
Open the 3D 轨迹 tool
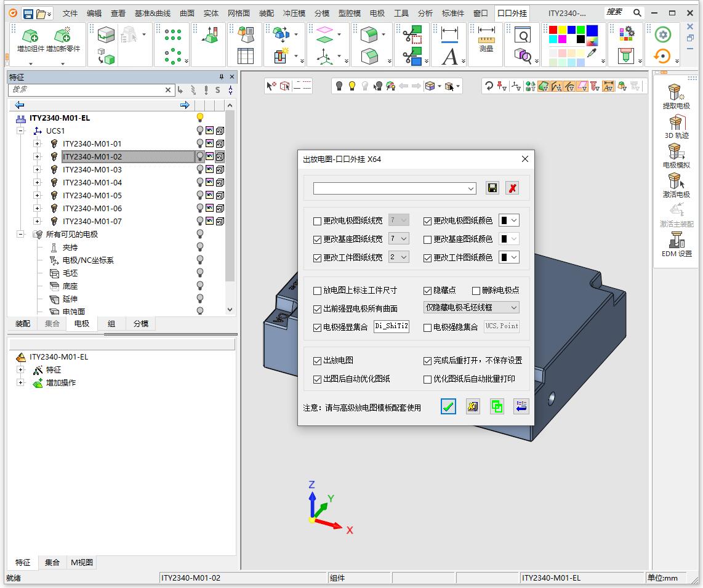[676, 126]
